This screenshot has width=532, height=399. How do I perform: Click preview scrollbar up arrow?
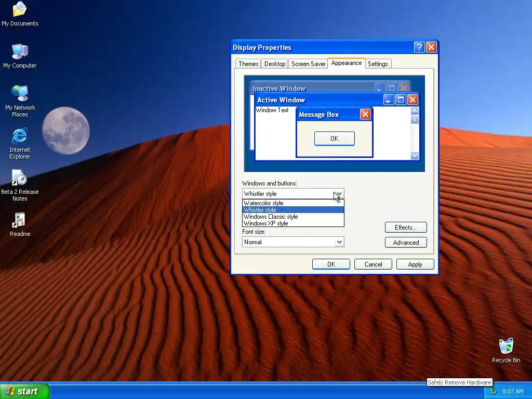(x=415, y=111)
